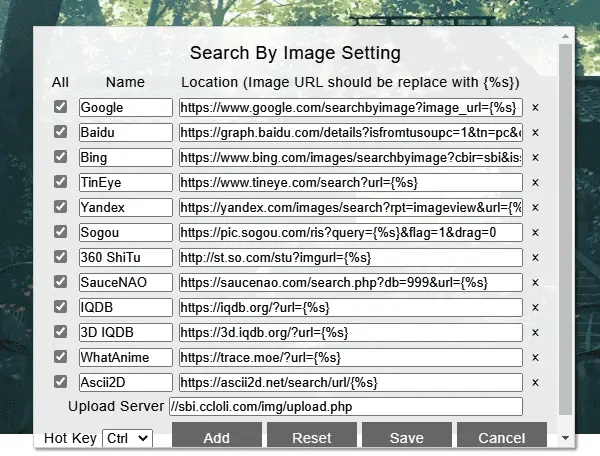Focus the WhatAnime name field

tap(126, 357)
